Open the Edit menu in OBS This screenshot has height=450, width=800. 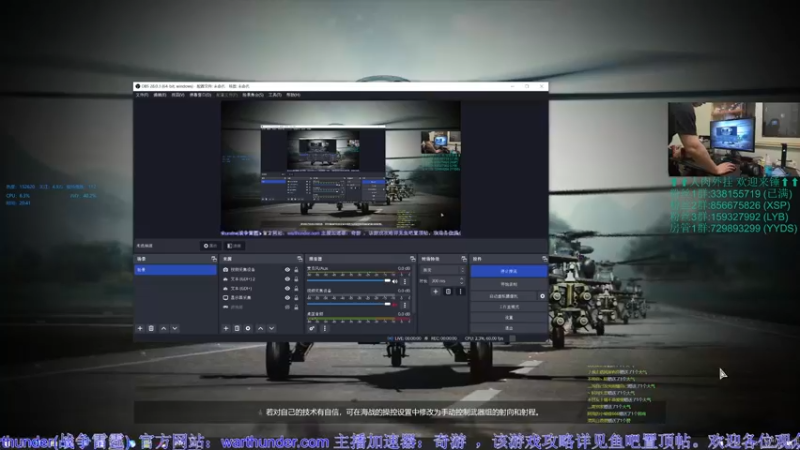160,95
